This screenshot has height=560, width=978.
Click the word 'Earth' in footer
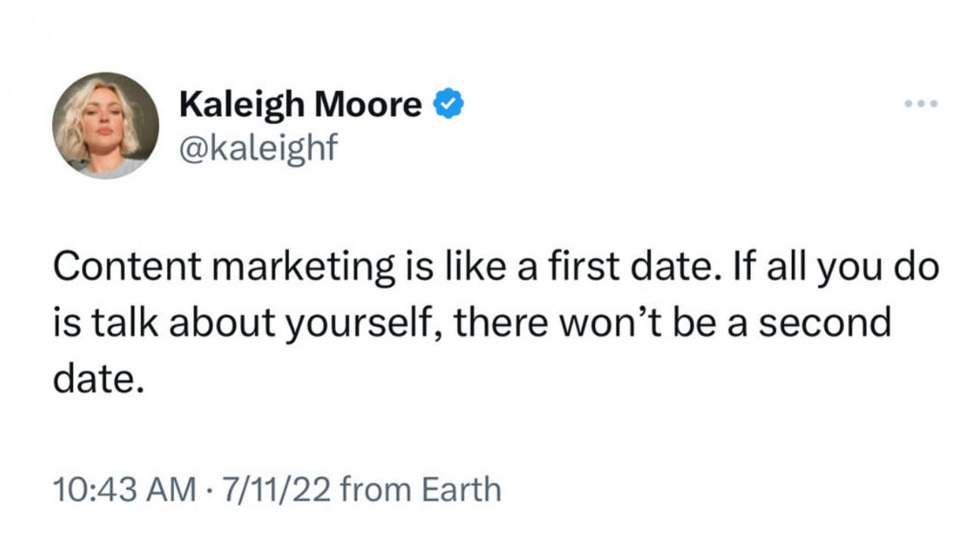(x=460, y=490)
